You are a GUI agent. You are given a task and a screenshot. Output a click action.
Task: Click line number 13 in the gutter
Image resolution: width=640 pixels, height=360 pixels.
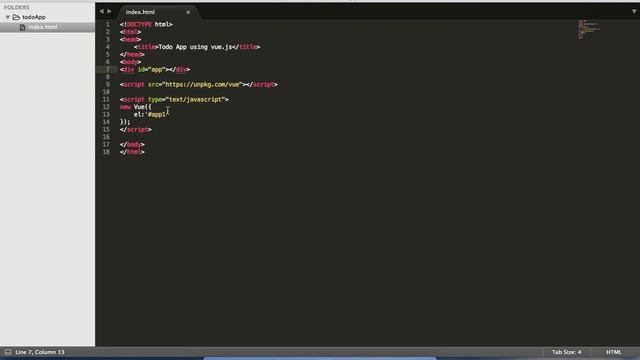(x=106, y=114)
